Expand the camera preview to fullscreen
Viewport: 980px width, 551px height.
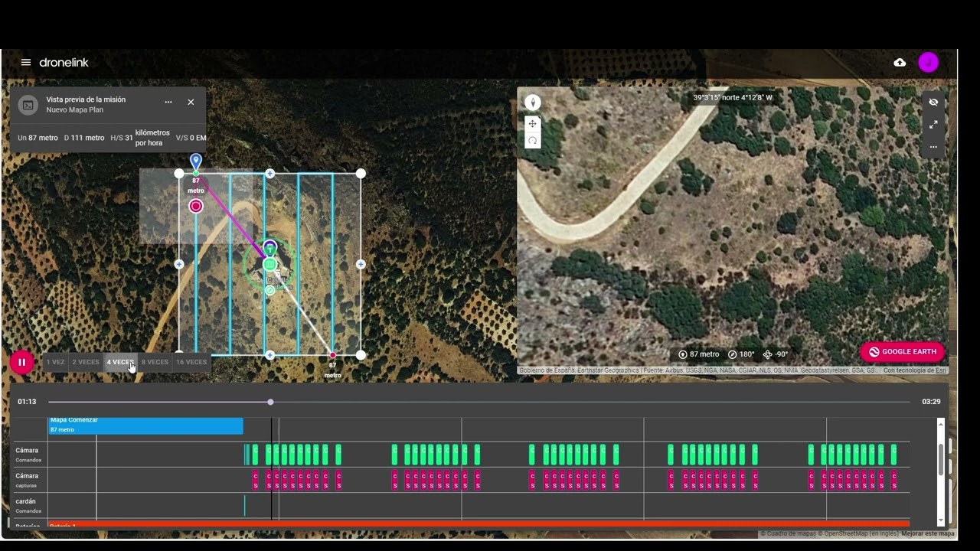(933, 124)
